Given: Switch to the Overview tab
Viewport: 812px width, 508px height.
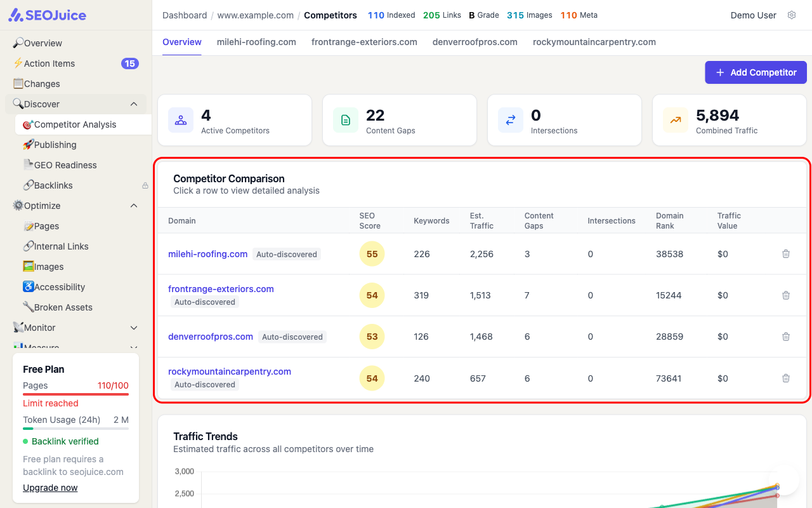Looking at the screenshot, I should [182, 42].
